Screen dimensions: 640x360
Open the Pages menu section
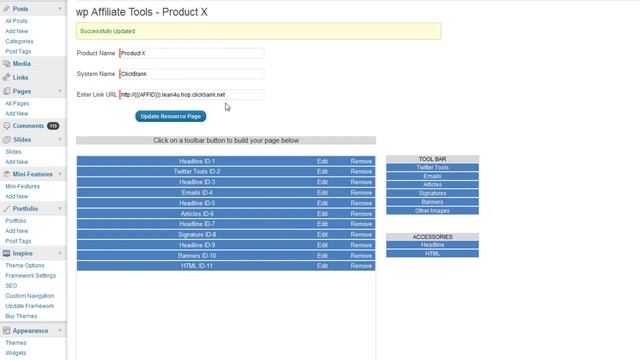coord(22,91)
